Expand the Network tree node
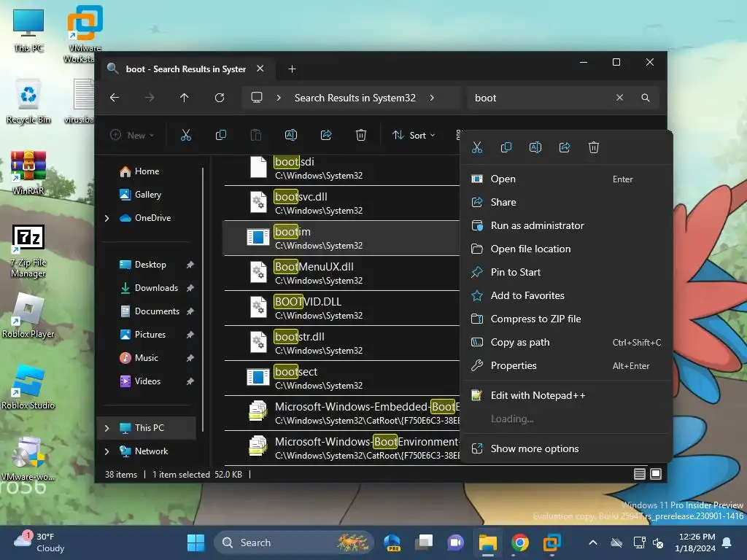Viewport: 747px width, 560px height. point(107,451)
